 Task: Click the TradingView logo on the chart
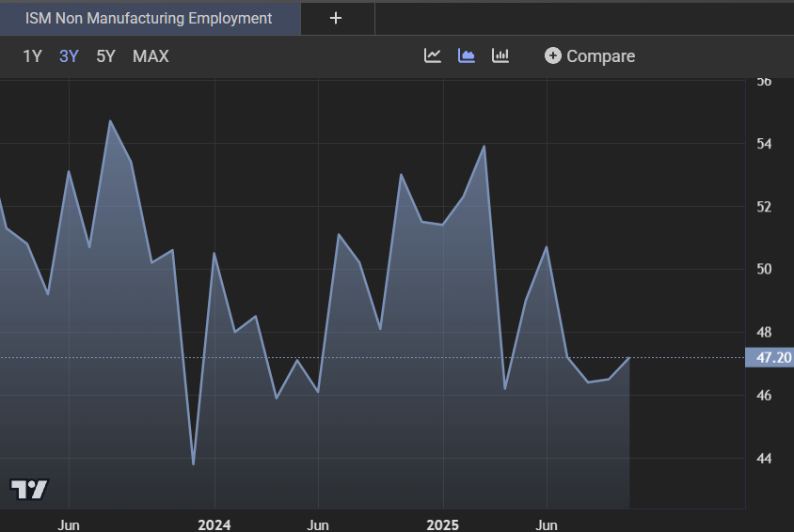point(29,489)
